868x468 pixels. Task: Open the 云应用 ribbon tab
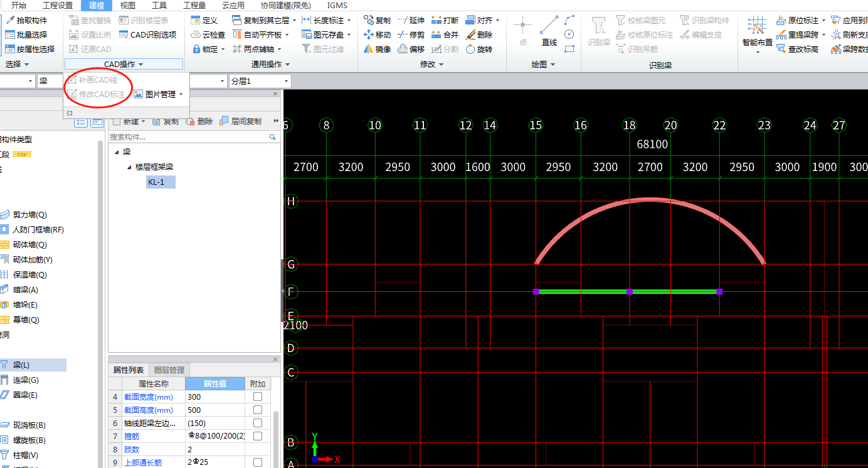pyautogui.click(x=233, y=5)
